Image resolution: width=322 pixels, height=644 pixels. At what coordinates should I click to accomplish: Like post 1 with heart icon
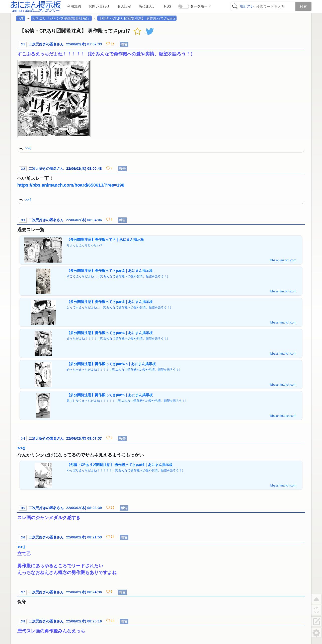tap(108, 44)
